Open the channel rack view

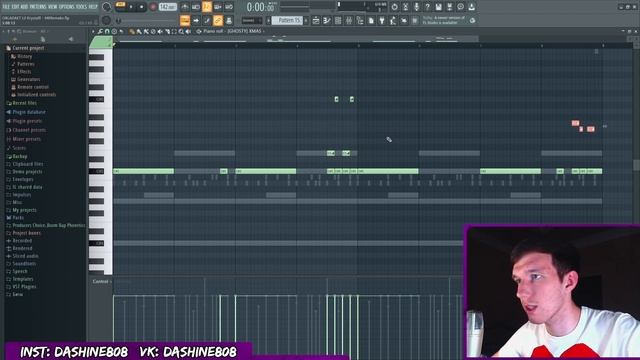338,20
